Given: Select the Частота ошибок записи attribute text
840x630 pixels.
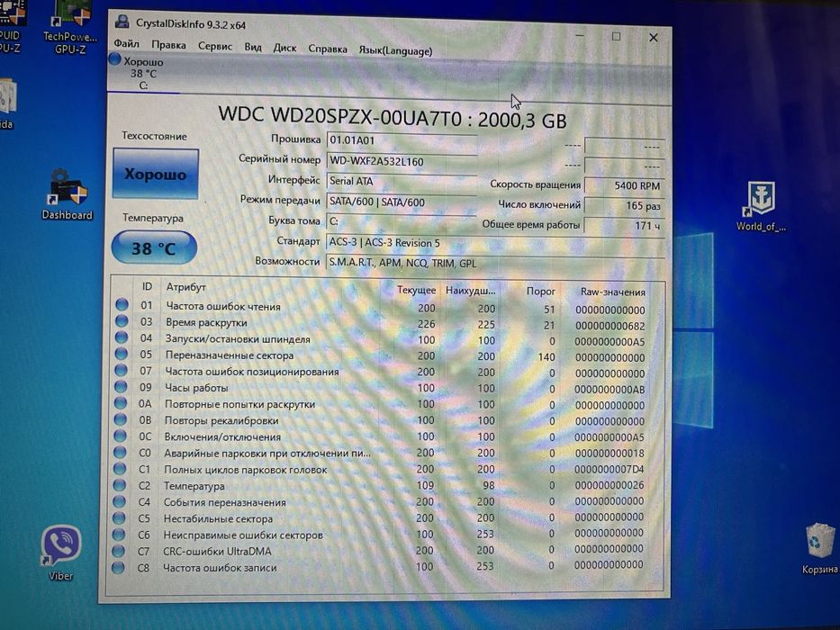Looking at the screenshot, I should click(220, 568).
